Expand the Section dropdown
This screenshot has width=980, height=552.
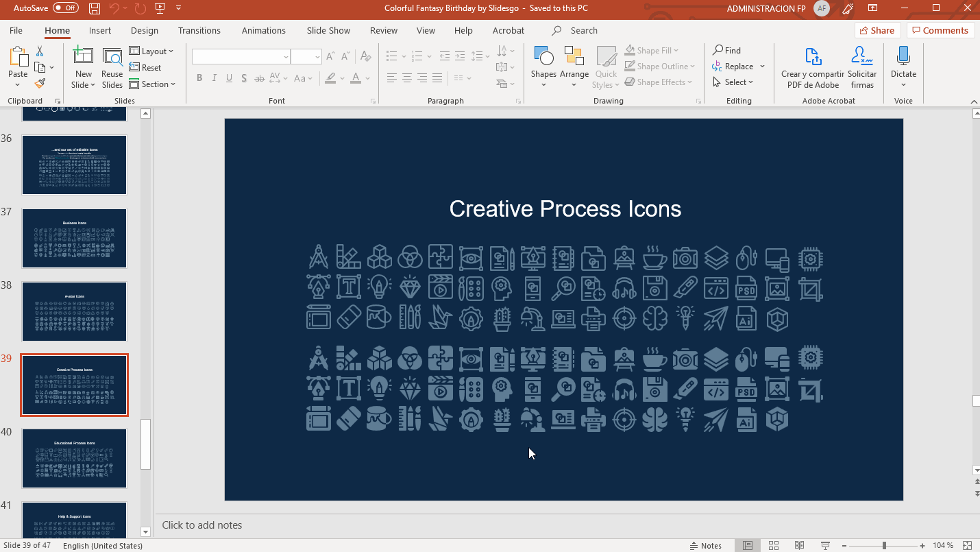(x=152, y=84)
